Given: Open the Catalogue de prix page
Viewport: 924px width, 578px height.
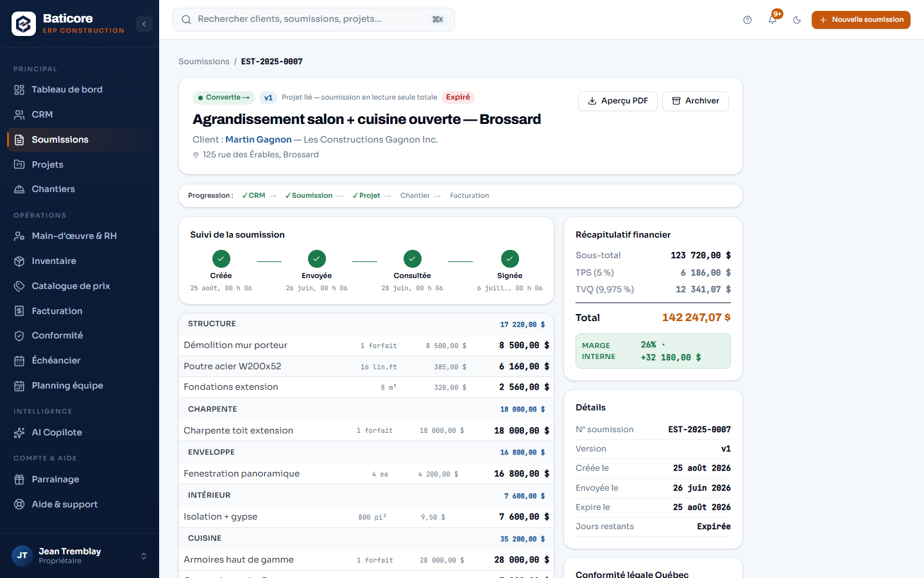Looking at the screenshot, I should click(80, 286).
